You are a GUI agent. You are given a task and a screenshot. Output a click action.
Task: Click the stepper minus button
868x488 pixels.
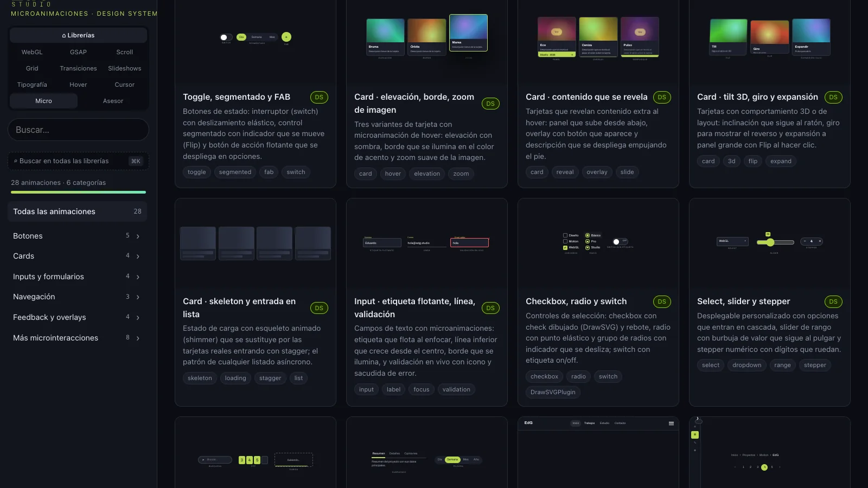point(805,241)
